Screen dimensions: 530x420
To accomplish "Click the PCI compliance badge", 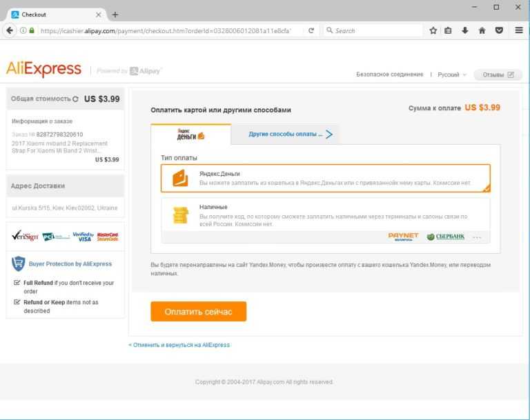I will coord(56,237).
